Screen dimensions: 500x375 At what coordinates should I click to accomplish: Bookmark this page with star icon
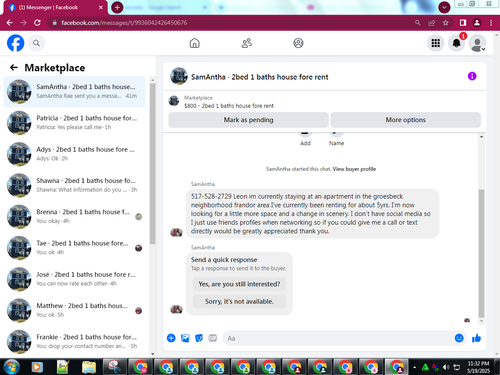point(446,23)
